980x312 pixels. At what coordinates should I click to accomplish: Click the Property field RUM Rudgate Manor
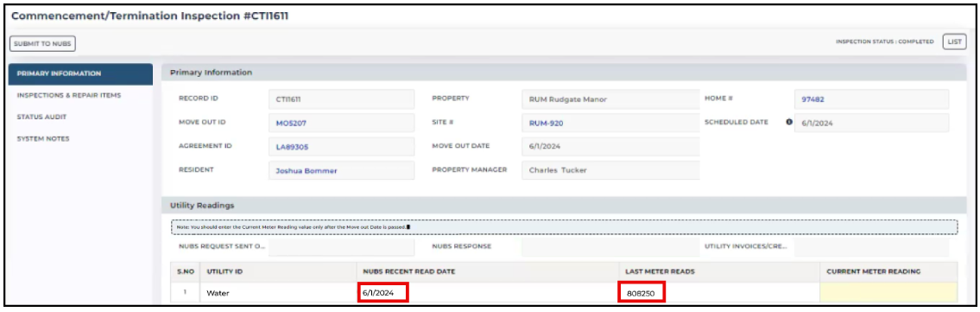(610, 99)
